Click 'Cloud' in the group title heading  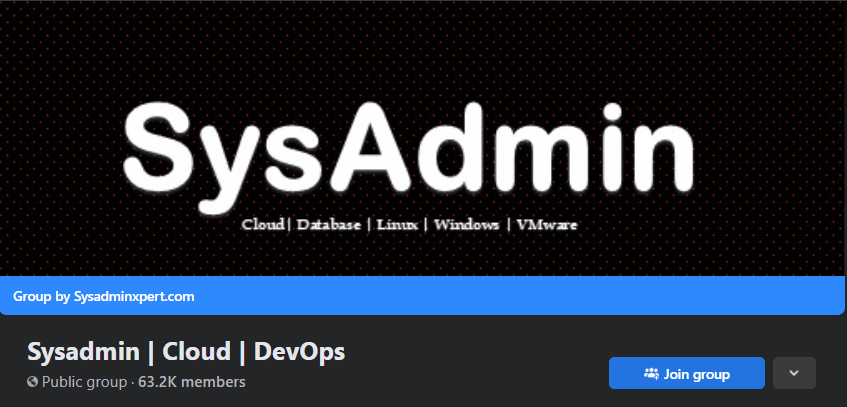pyautogui.click(x=197, y=351)
